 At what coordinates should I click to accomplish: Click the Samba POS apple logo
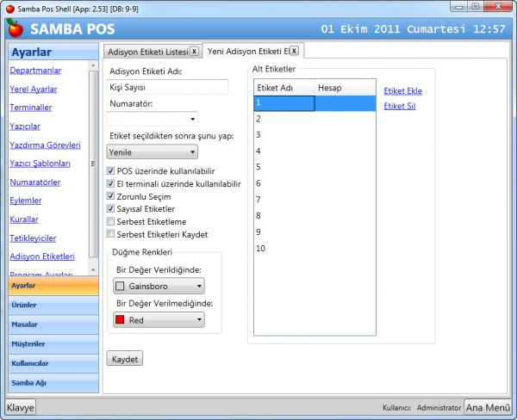click(x=15, y=28)
